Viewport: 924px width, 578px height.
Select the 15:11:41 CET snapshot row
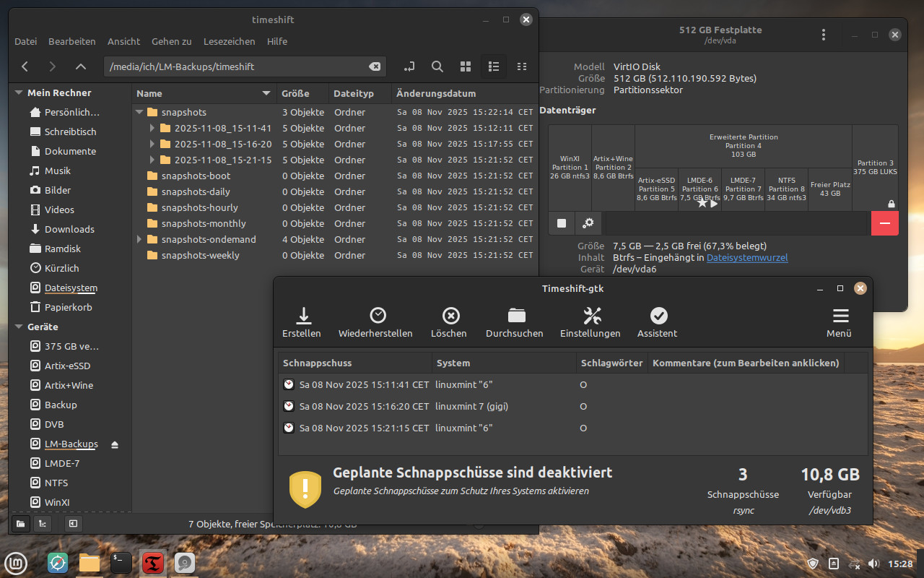tap(573, 384)
